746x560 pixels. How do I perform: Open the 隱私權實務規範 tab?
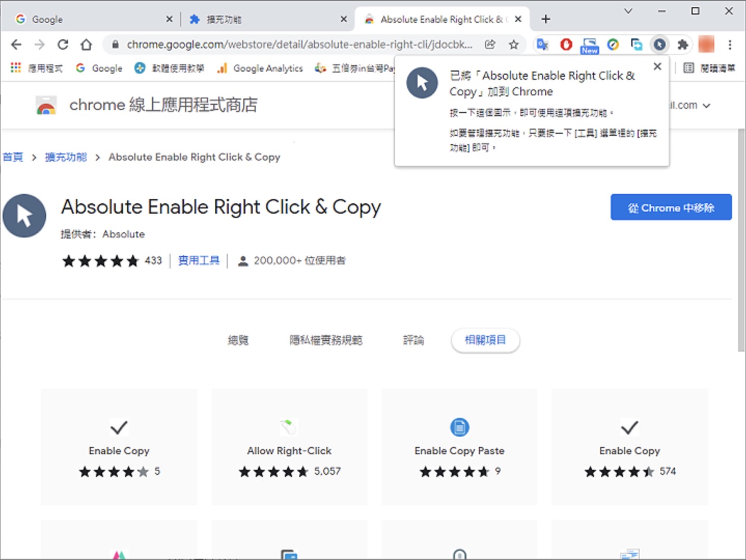[x=326, y=340]
